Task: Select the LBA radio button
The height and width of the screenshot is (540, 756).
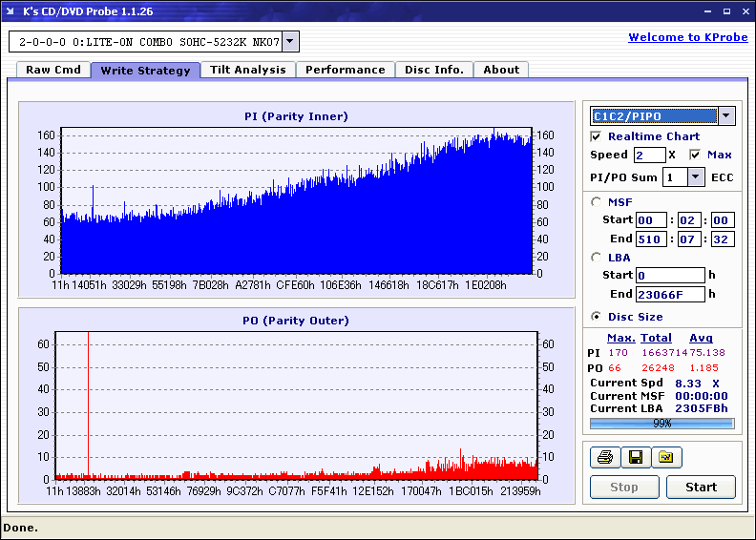Action: coord(596,258)
